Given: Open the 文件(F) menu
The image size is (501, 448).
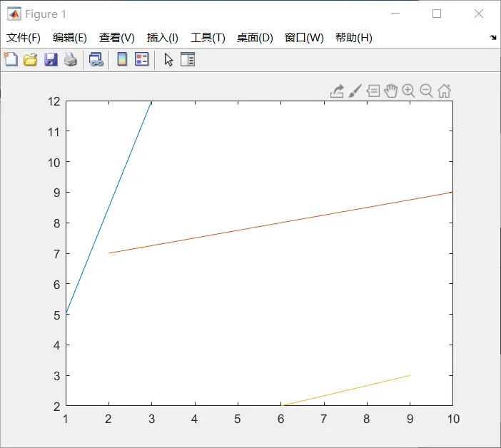Looking at the screenshot, I should [x=24, y=38].
